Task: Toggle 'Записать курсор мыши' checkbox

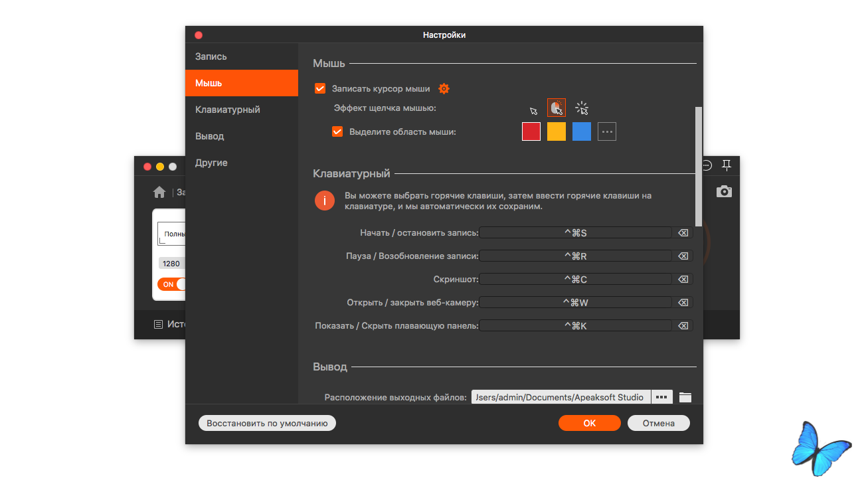Action: [x=320, y=88]
